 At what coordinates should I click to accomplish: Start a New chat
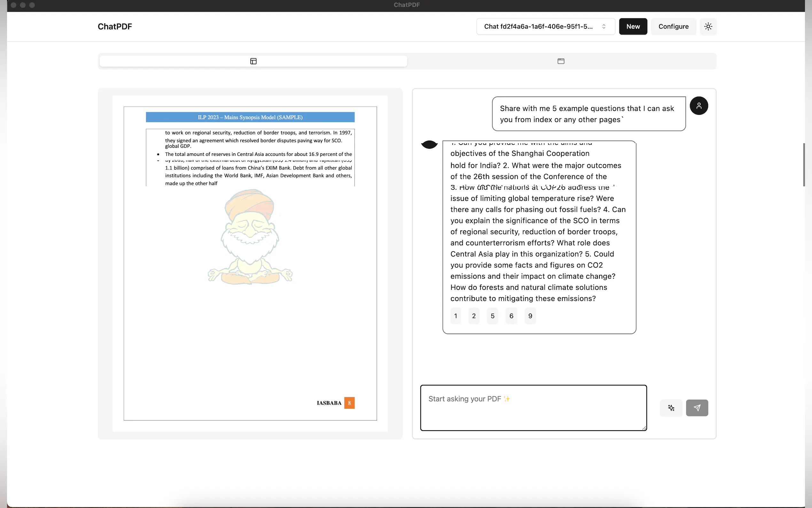pyautogui.click(x=633, y=27)
